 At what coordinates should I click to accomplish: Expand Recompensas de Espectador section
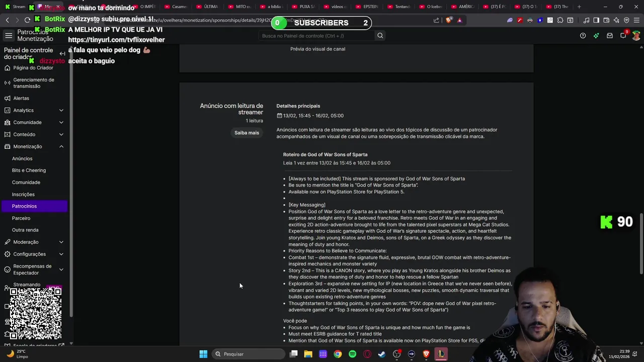click(34, 269)
